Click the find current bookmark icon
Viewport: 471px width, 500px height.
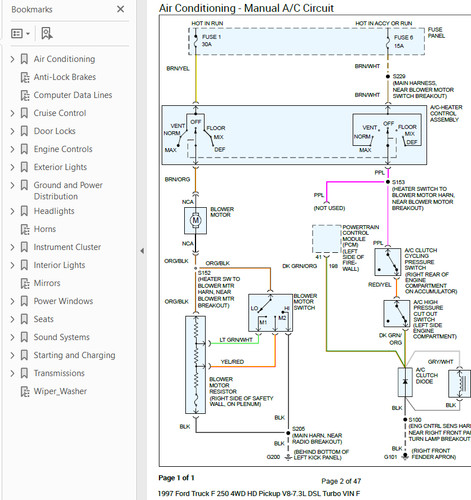pos(47,34)
